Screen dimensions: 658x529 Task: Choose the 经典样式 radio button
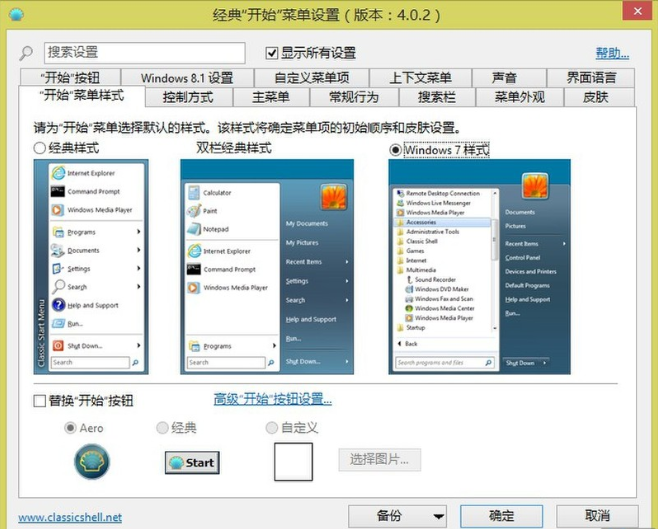coord(39,148)
